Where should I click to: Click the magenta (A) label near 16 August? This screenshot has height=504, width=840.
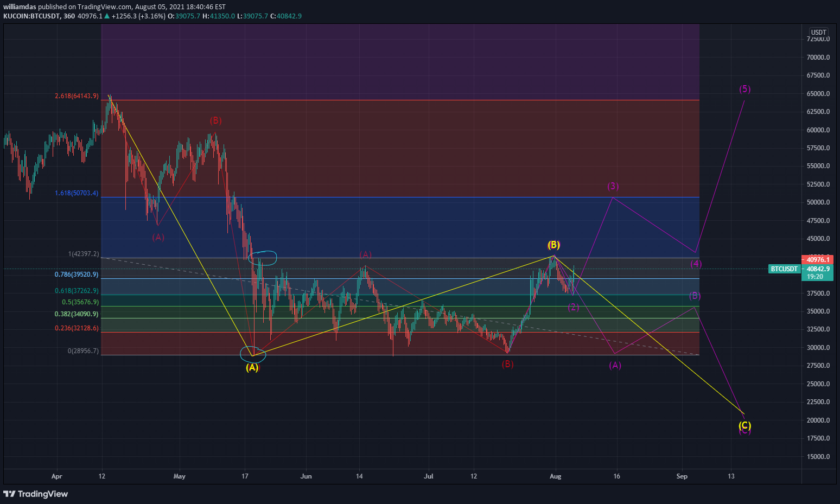pyautogui.click(x=615, y=365)
